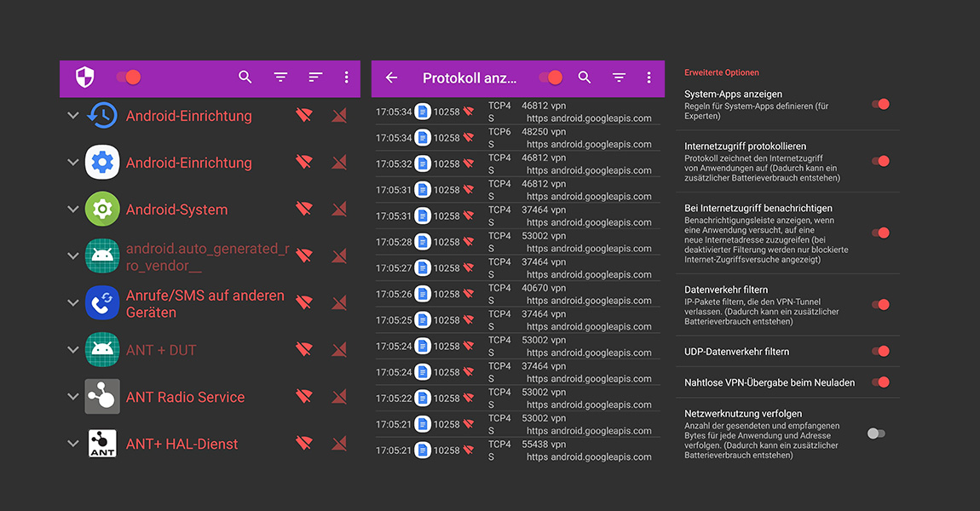Screen dimensions: 980x511
Task: Expand the Anrufe/SMS auf anderen Geräten row
Action: click(73, 303)
